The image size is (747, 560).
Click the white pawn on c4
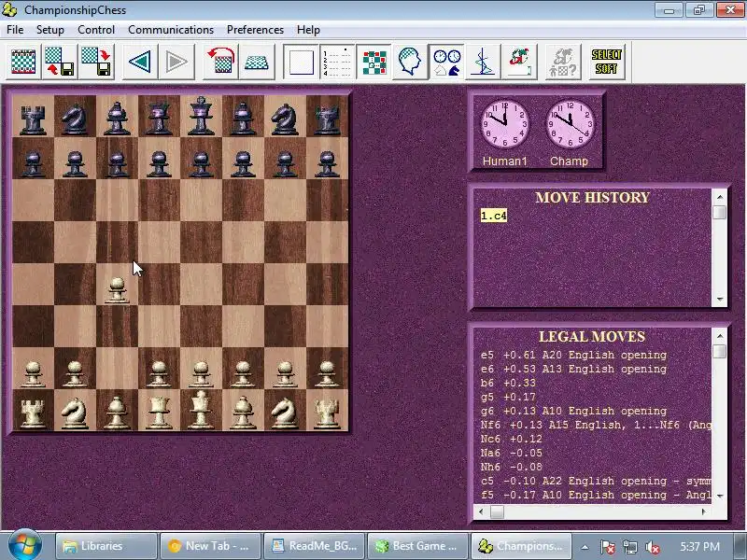(x=118, y=289)
